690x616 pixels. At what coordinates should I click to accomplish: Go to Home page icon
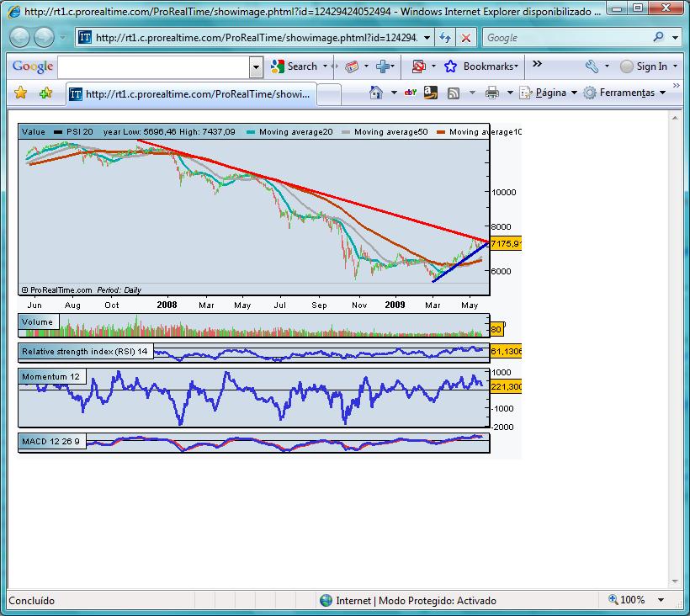(x=376, y=93)
